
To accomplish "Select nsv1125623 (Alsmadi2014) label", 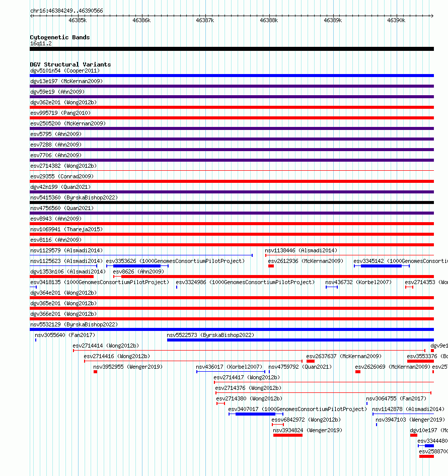I will pos(66,261).
